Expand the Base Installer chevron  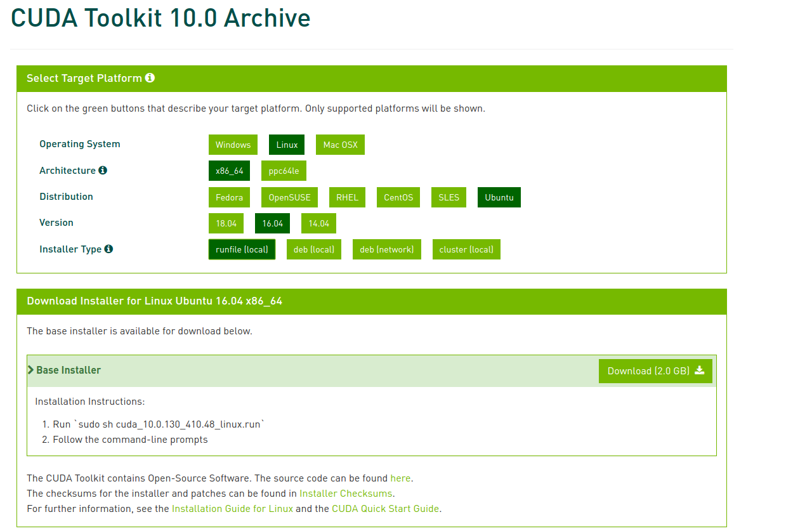31,370
